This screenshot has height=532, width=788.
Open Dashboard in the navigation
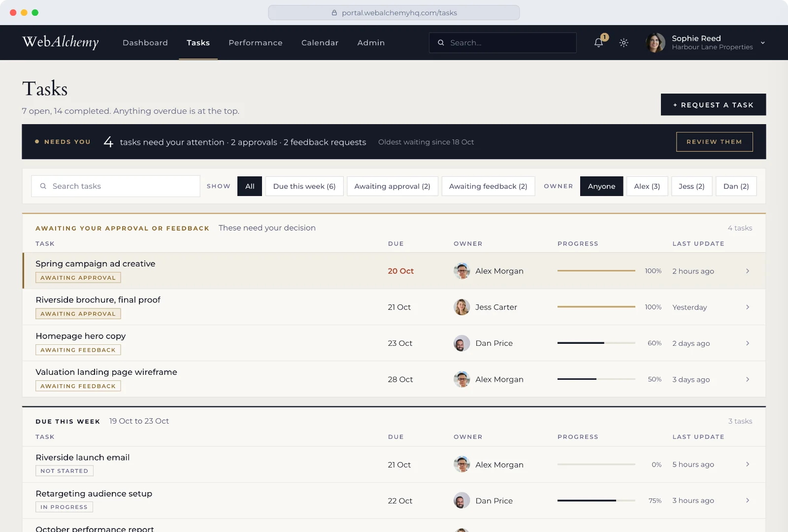pos(145,43)
